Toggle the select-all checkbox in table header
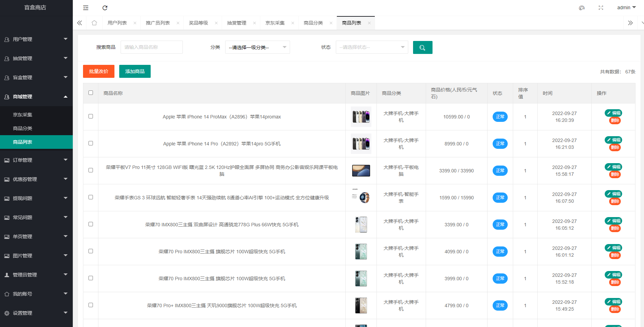 pyautogui.click(x=91, y=93)
